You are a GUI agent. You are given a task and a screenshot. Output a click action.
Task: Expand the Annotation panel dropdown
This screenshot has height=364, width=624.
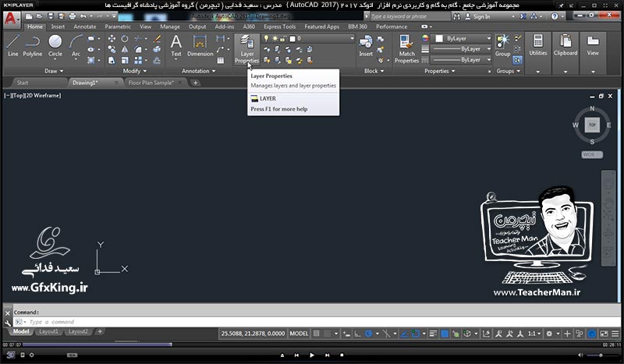click(198, 71)
